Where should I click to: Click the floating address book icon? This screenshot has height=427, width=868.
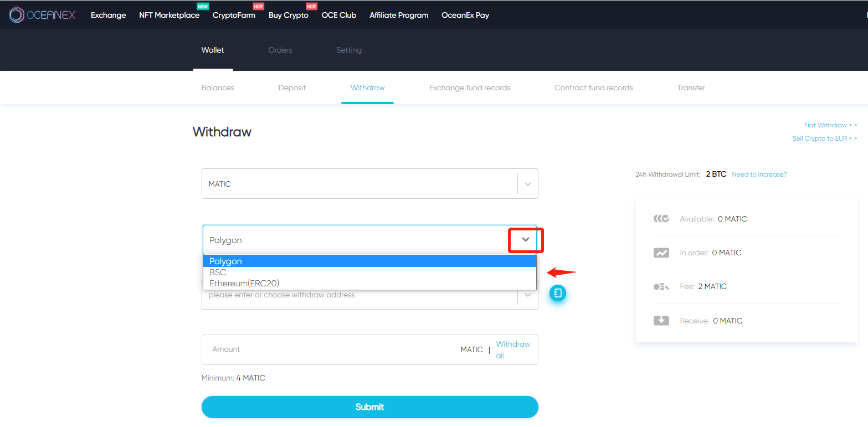[558, 294]
